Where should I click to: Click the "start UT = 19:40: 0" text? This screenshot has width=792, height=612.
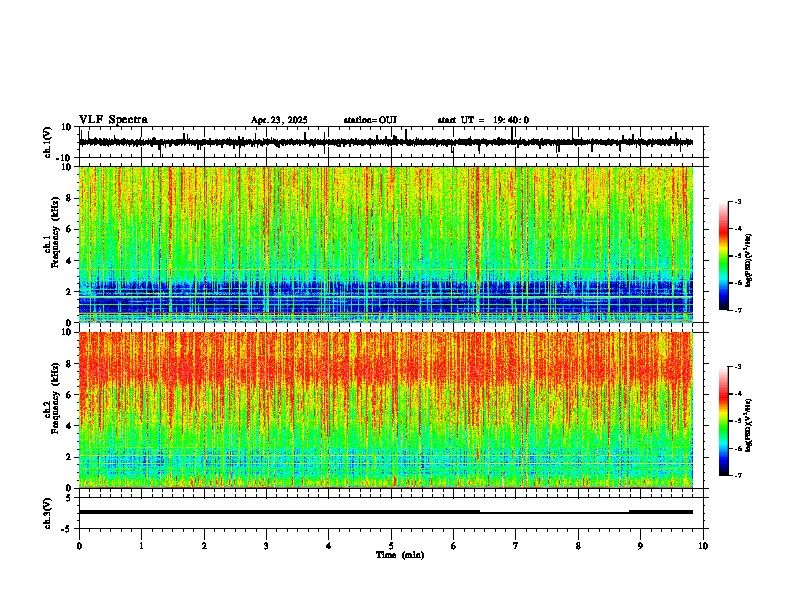(483, 120)
